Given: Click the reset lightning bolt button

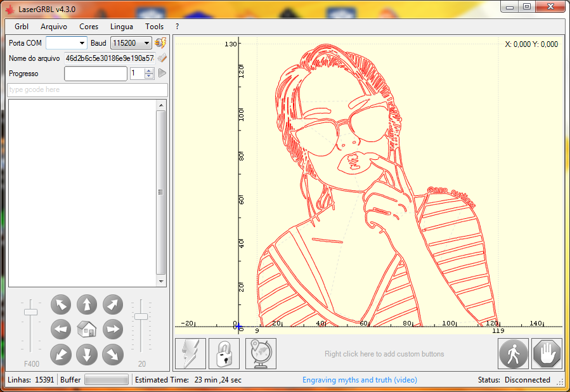Looking at the screenshot, I should coord(191,353).
